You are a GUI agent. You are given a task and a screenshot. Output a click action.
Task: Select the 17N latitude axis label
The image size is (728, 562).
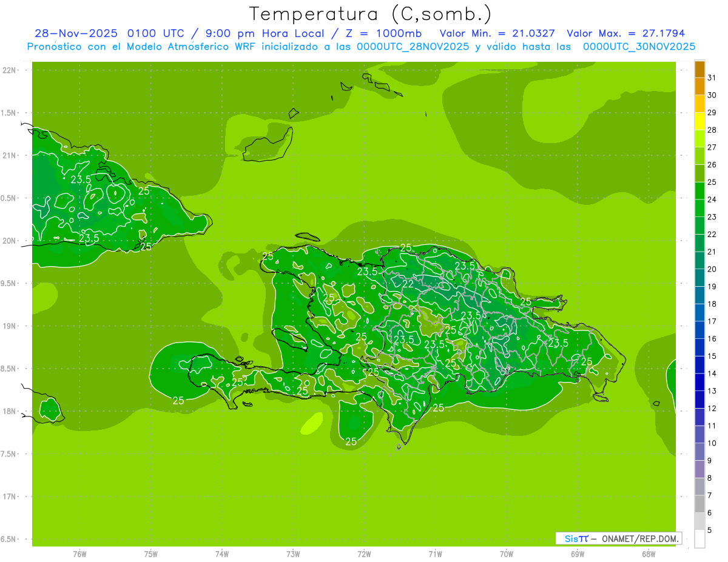[10, 497]
